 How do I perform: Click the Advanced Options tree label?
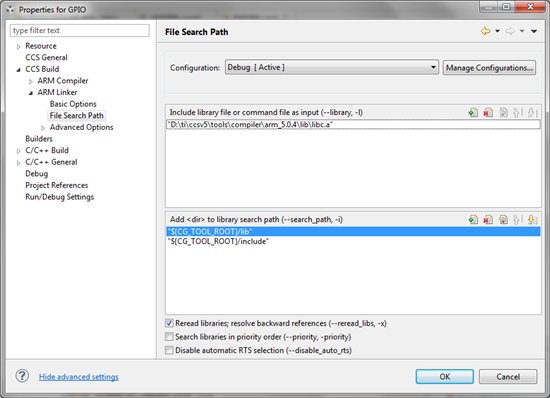81,127
